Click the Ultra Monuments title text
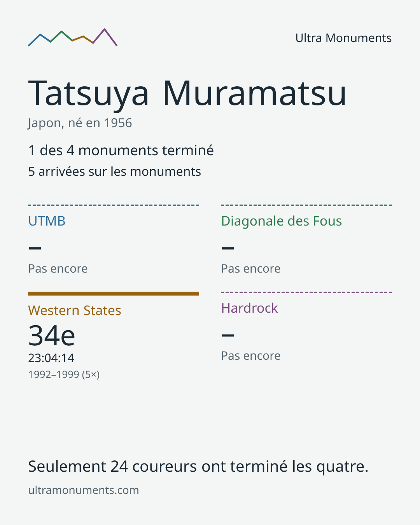 click(x=343, y=38)
